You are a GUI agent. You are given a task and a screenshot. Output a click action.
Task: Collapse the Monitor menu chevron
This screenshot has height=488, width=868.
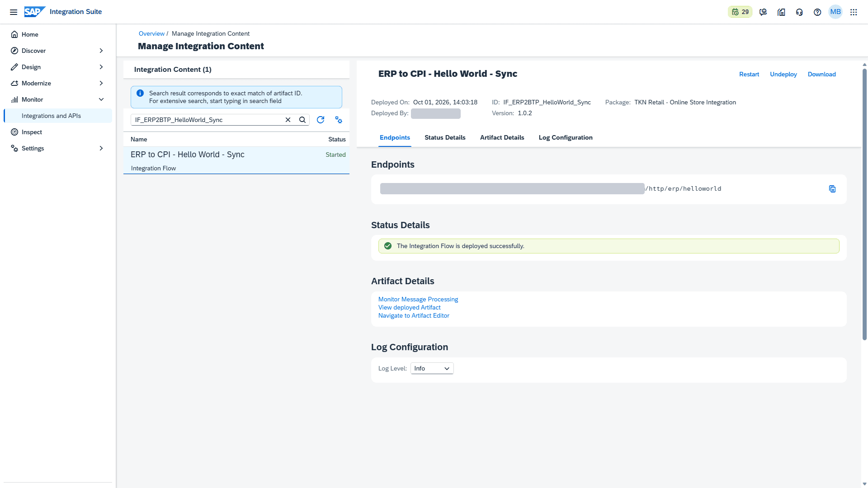point(101,99)
